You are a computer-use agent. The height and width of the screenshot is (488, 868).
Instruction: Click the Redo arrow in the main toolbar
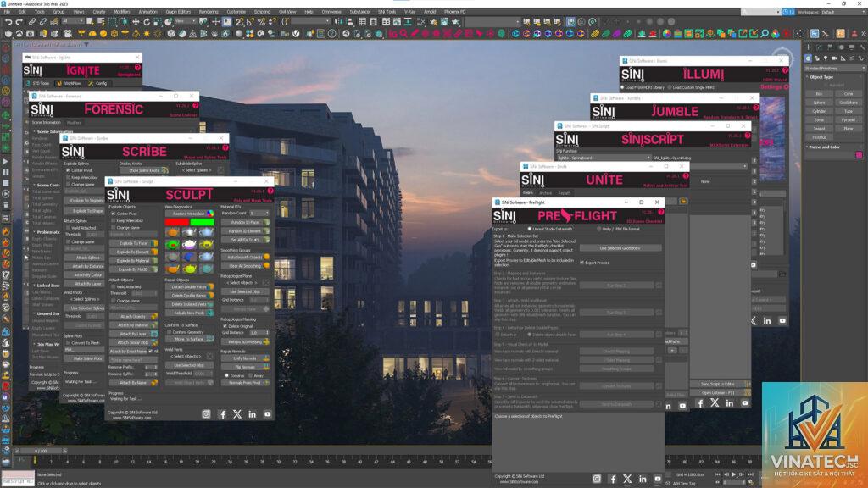click(19, 22)
